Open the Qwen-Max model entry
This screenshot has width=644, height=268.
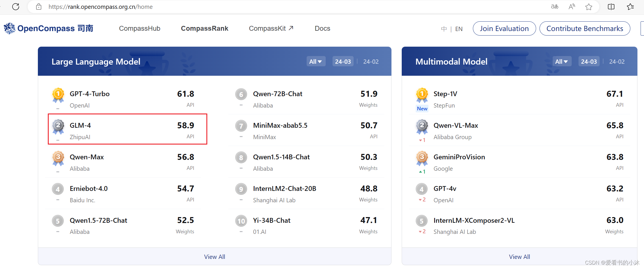point(123,162)
